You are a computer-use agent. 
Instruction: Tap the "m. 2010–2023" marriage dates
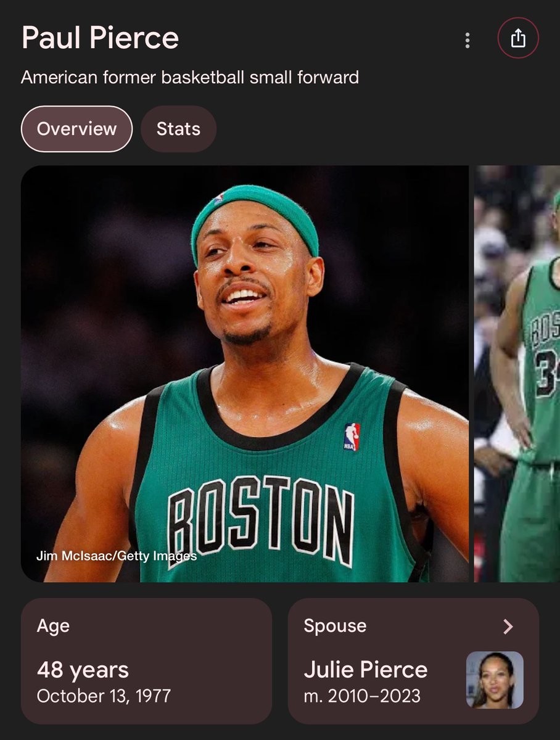(x=362, y=696)
